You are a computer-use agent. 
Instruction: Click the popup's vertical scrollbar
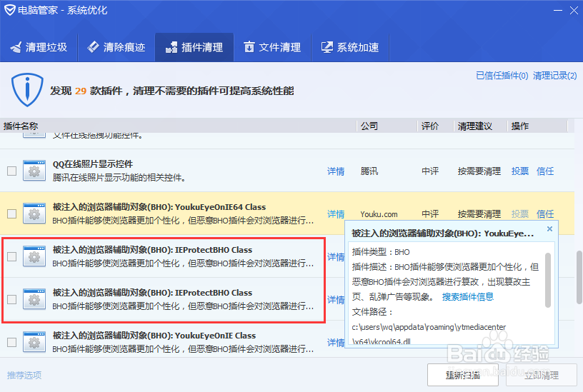click(548, 280)
